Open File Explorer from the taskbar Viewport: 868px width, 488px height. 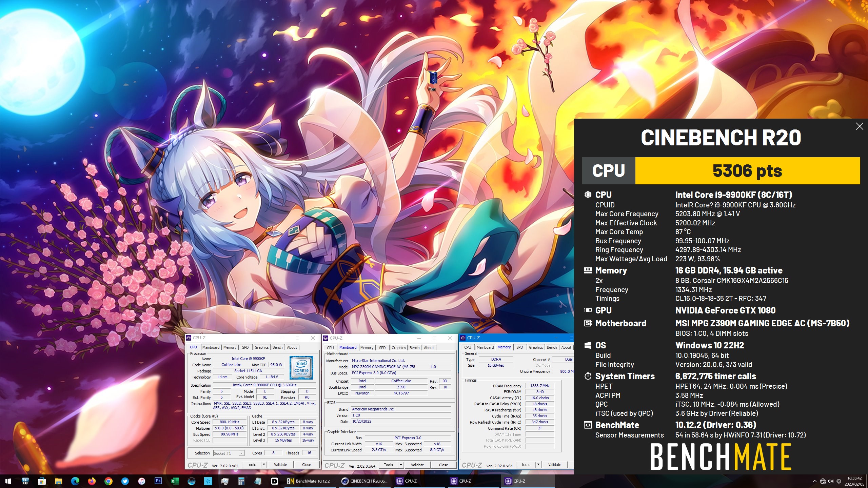pos(58,481)
